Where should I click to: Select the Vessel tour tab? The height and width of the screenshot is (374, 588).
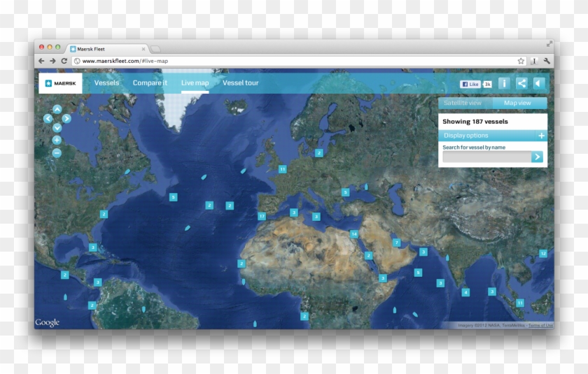(240, 83)
